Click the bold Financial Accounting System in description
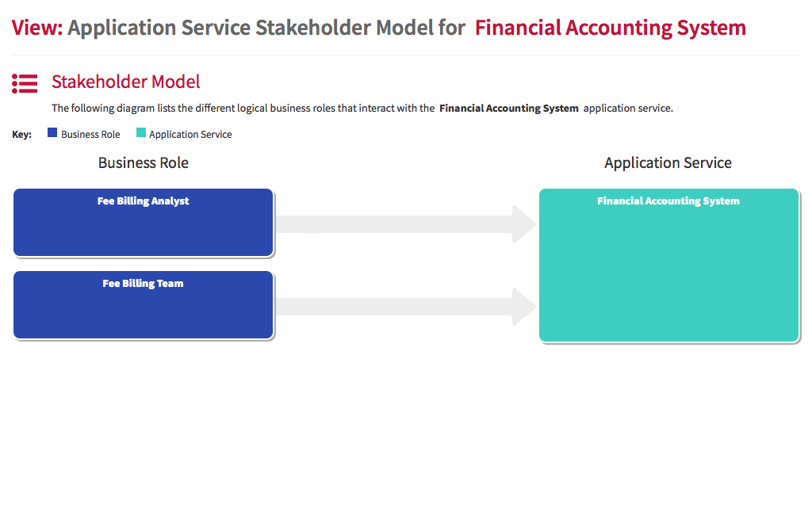812x508 pixels. pos(509,108)
